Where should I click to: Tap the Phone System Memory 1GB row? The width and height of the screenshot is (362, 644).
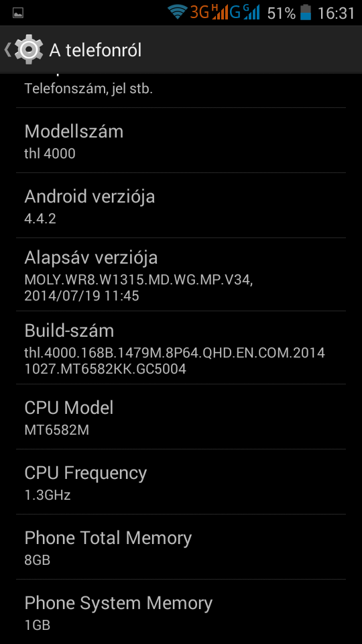(181, 612)
